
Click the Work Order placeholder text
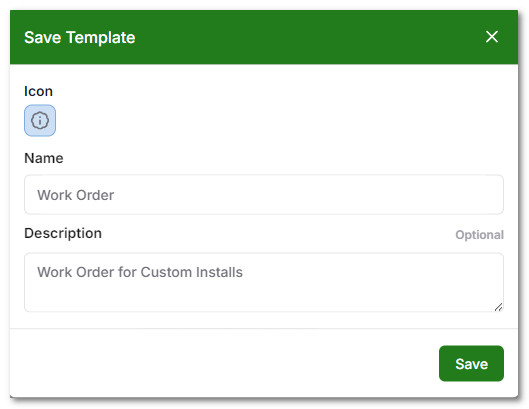click(76, 195)
